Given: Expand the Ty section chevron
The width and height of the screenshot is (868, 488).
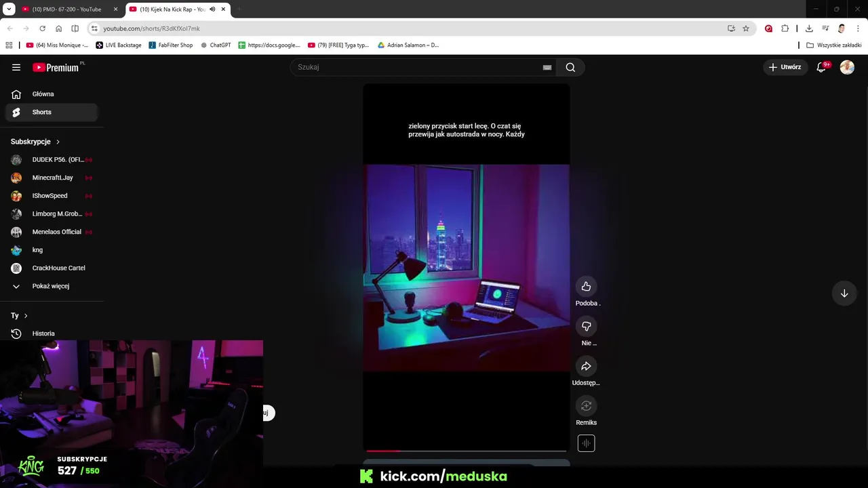Looking at the screenshot, I should point(26,316).
